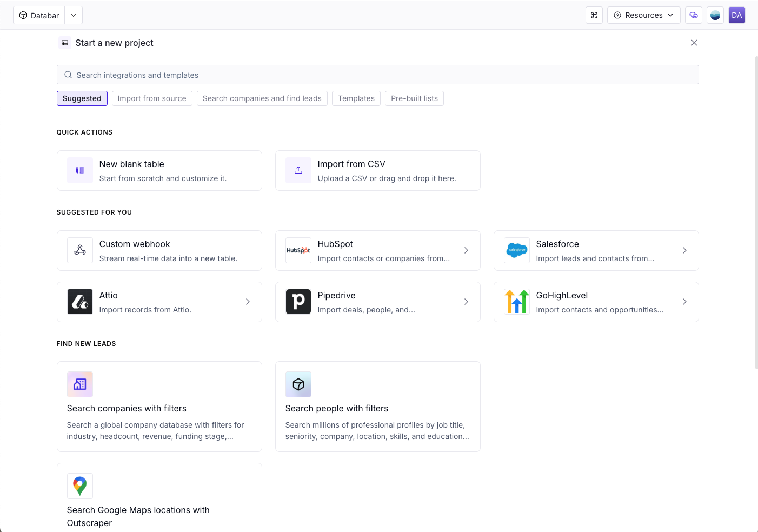Open the Pre-built lists tab
Viewport: 758px width, 532px height.
(414, 98)
